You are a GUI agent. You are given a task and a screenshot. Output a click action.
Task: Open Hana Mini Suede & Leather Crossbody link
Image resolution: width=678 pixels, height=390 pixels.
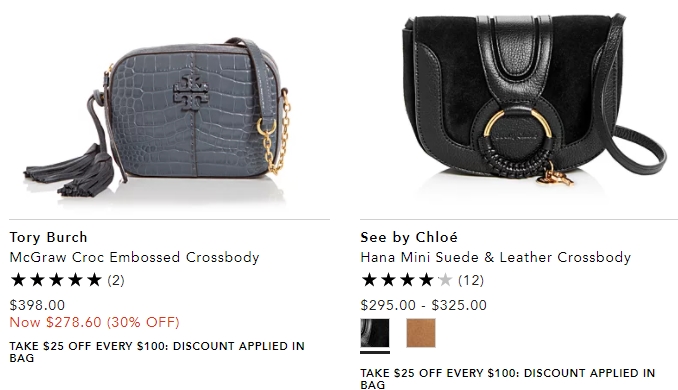[496, 257]
